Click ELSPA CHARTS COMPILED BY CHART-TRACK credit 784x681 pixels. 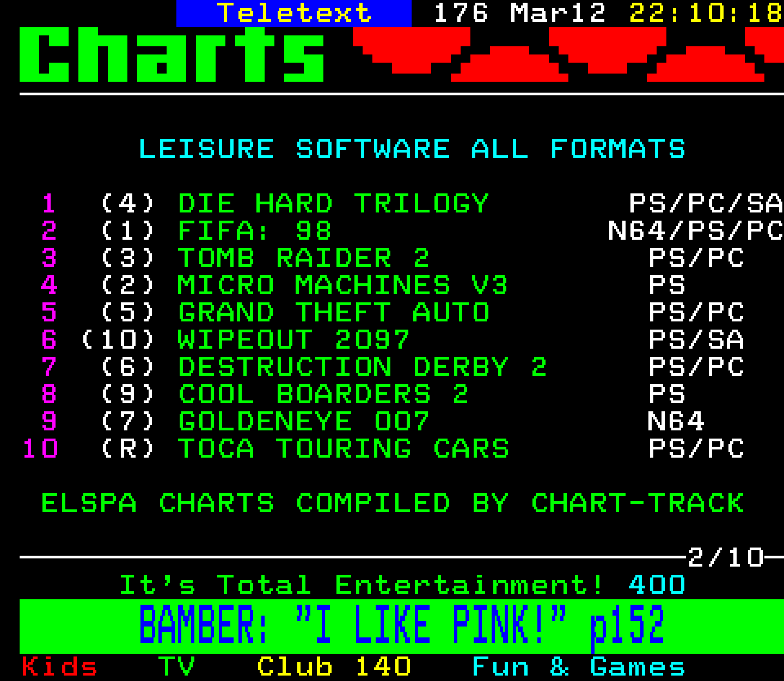tap(393, 503)
